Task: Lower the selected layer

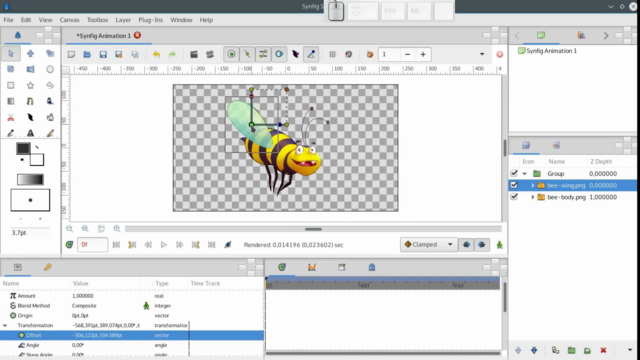Action: coord(534,350)
